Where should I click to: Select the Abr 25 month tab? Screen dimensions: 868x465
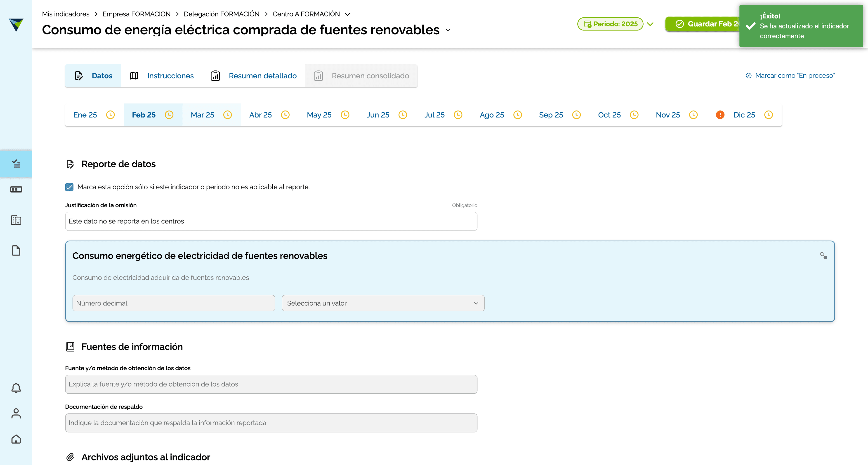[270, 115]
